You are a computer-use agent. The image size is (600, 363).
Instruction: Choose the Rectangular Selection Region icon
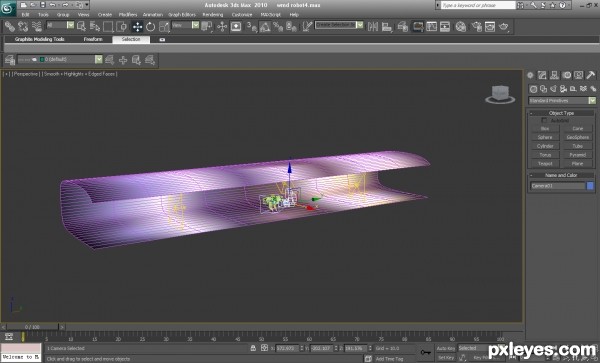108,26
